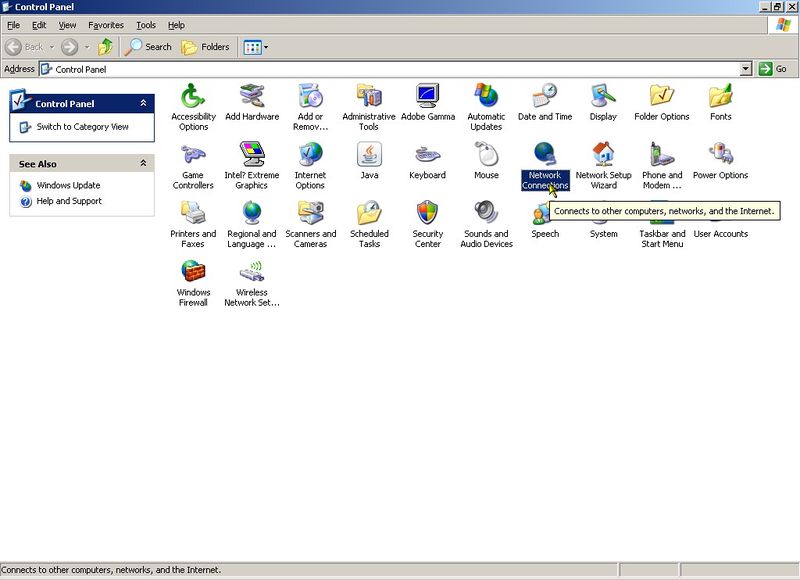
Task: Open Administrative Tools folder icon
Action: click(369, 96)
